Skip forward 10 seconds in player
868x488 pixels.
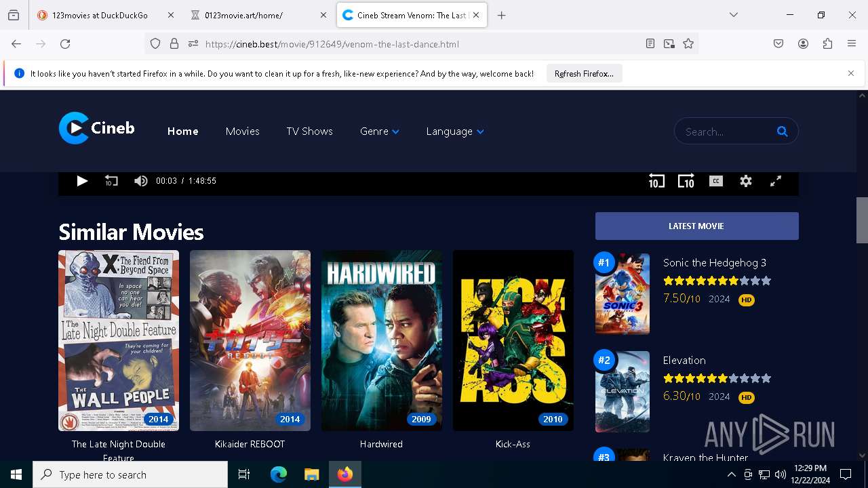(686, 181)
